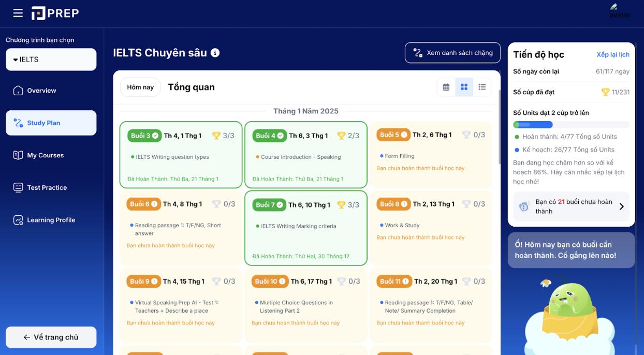Click the Xếp lại lịch link
The image size is (644, 355).
(x=612, y=55)
